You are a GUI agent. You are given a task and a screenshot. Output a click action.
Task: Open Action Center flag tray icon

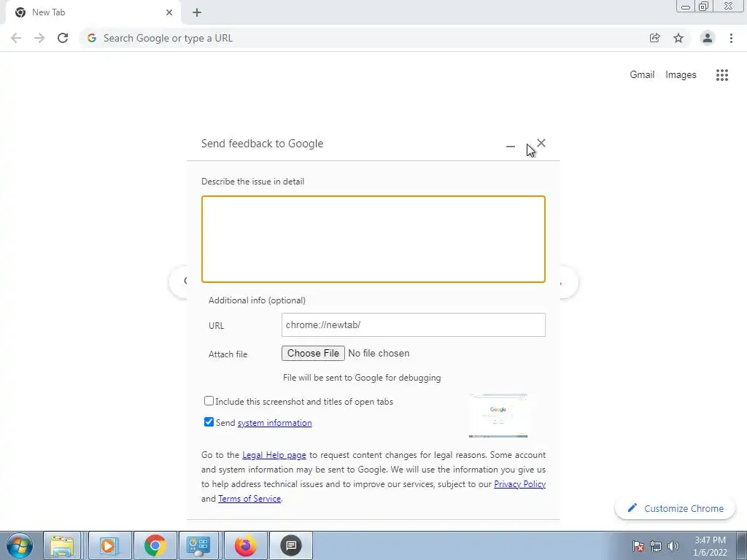pyautogui.click(x=638, y=546)
